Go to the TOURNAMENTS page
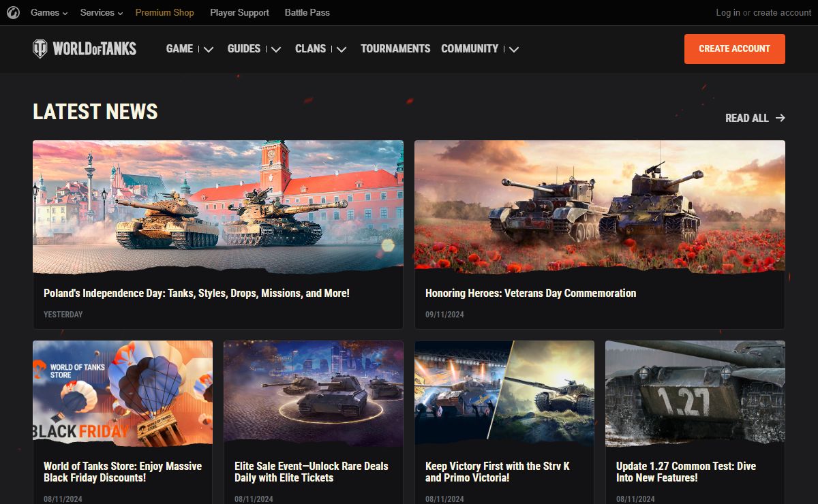The width and height of the screenshot is (818, 504). (395, 48)
